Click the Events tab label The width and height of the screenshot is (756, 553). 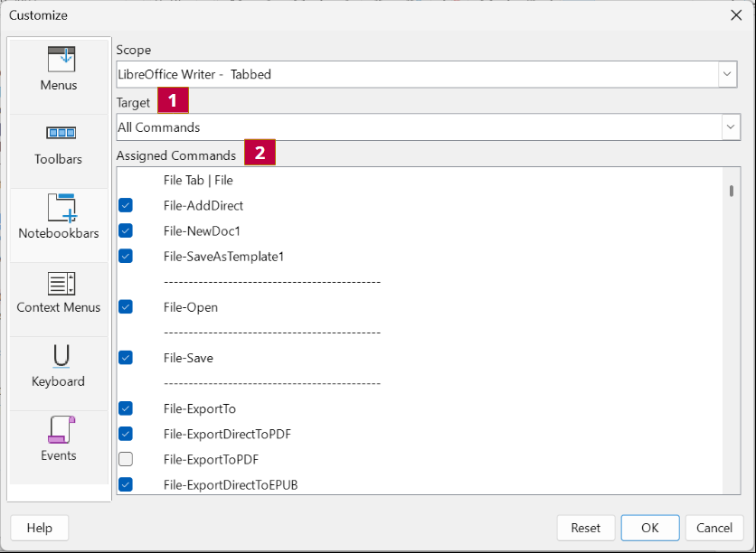(59, 455)
